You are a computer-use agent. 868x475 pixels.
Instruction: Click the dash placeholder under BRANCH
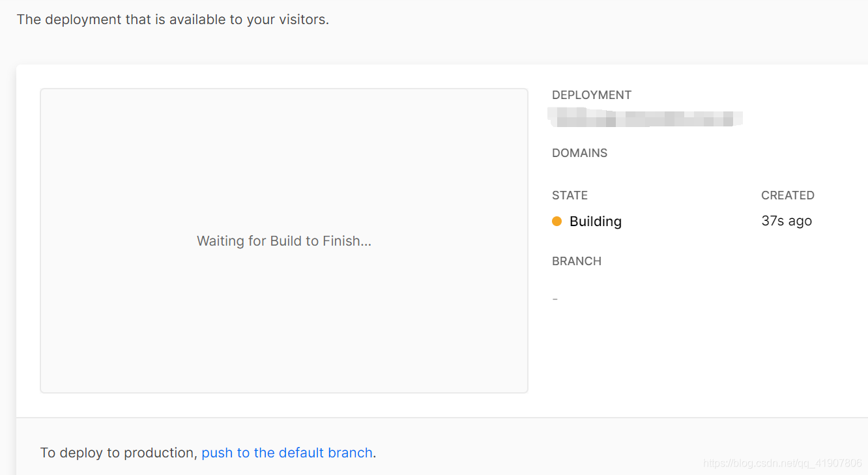click(555, 299)
